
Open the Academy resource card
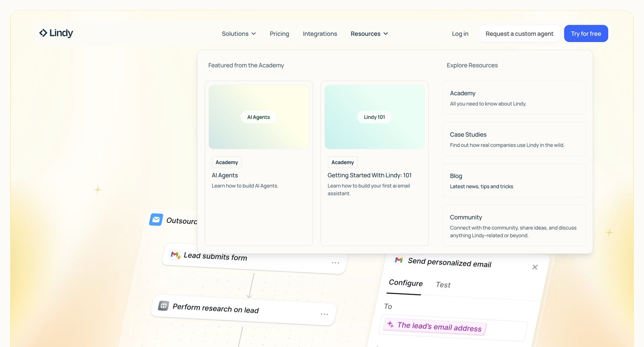coord(514,98)
